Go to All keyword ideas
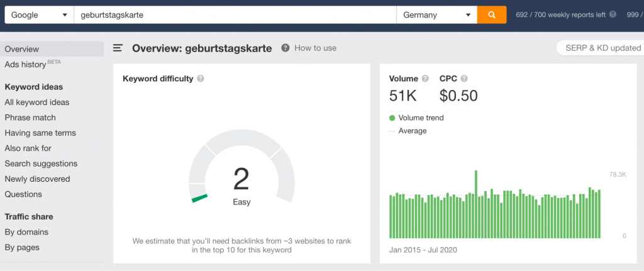Image resolution: width=644 pixels, height=271 pixels. (x=37, y=102)
